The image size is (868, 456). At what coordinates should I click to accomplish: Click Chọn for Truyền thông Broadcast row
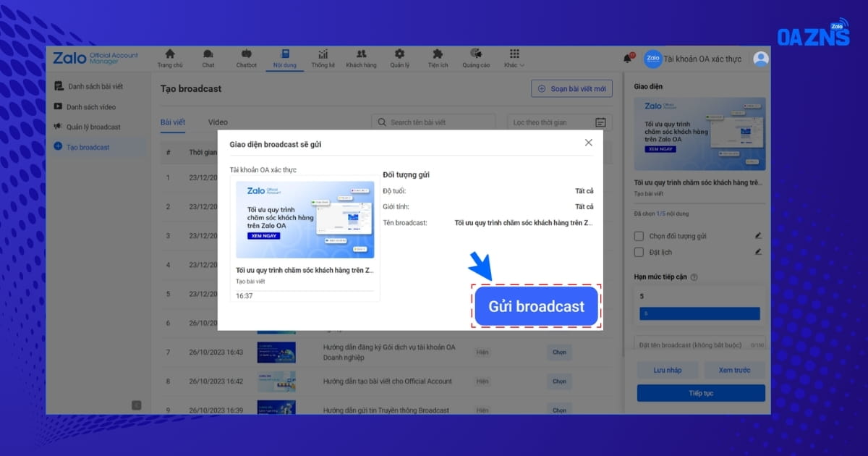(x=559, y=410)
